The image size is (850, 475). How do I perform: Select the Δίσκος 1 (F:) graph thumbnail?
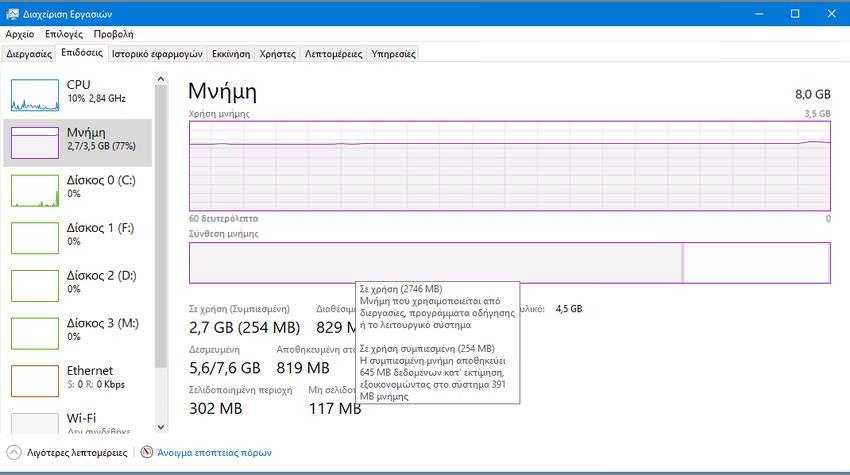35,238
